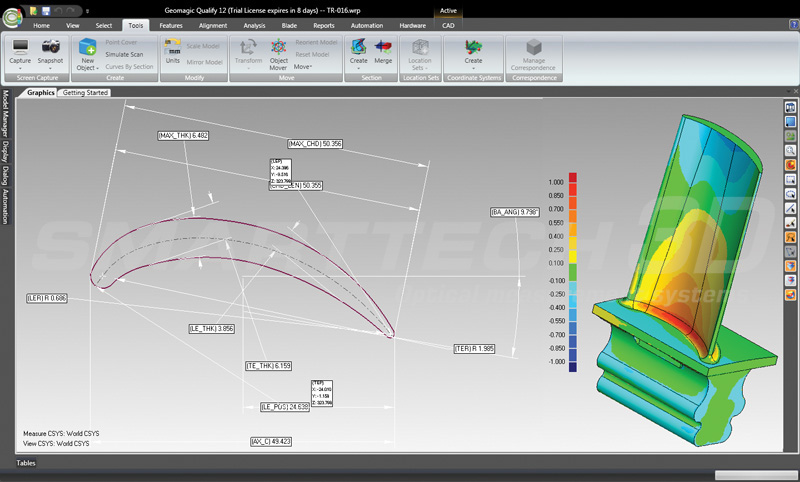Click the Simulate Scan button
800x482 pixels.
click(124, 55)
